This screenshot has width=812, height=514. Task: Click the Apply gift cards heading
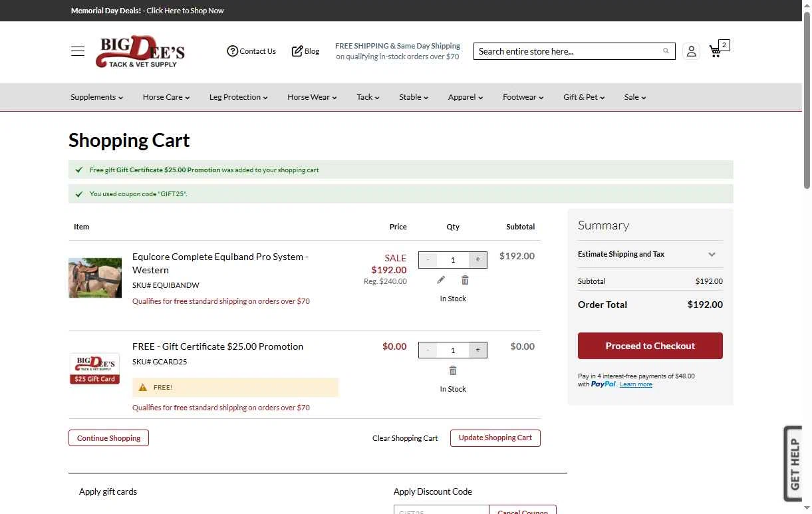108,491
